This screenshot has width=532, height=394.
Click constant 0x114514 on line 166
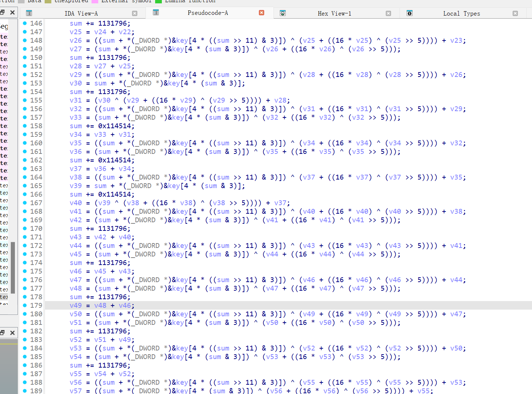(114, 194)
